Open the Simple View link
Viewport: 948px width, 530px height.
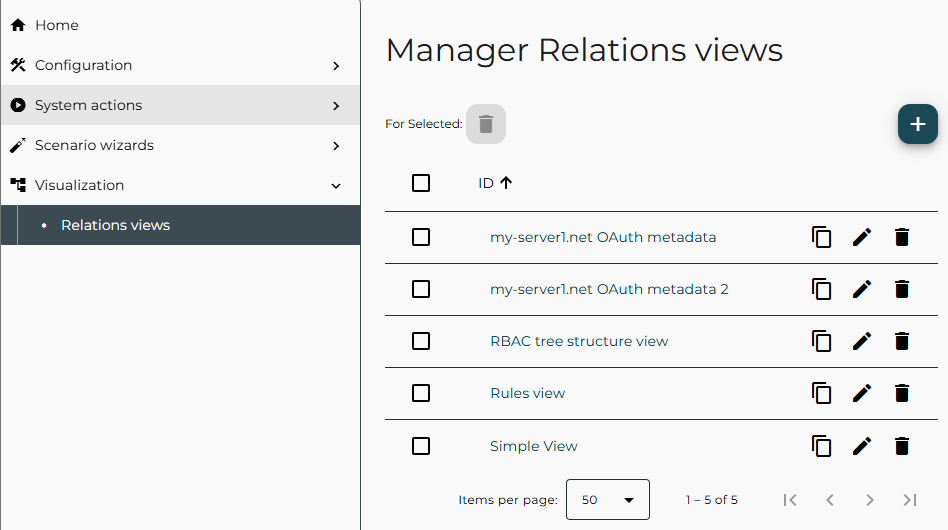pyautogui.click(x=534, y=446)
